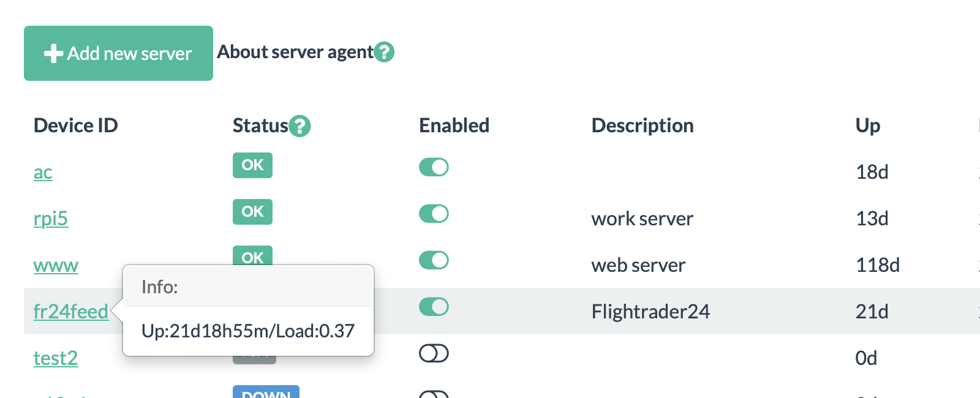The image size is (980, 398).
Task: Enable the test2 server toggle
Action: point(434,353)
